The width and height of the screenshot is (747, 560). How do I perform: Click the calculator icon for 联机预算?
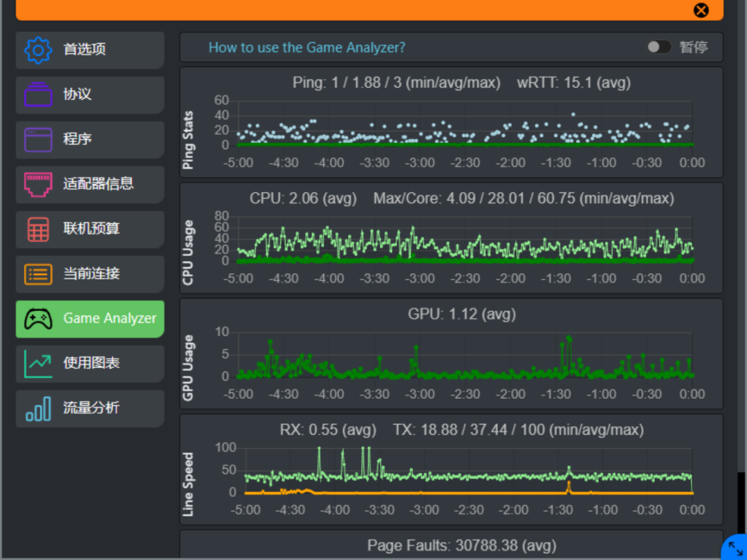[x=38, y=229]
